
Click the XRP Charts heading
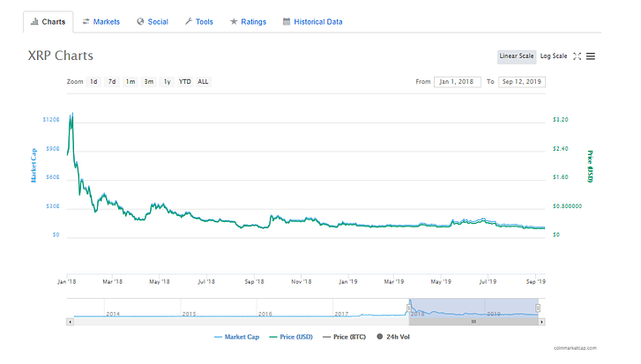(61, 56)
